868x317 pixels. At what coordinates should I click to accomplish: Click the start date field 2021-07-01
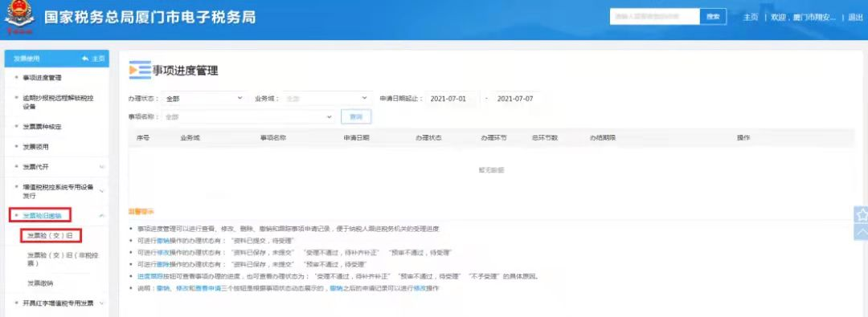click(x=452, y=99)
